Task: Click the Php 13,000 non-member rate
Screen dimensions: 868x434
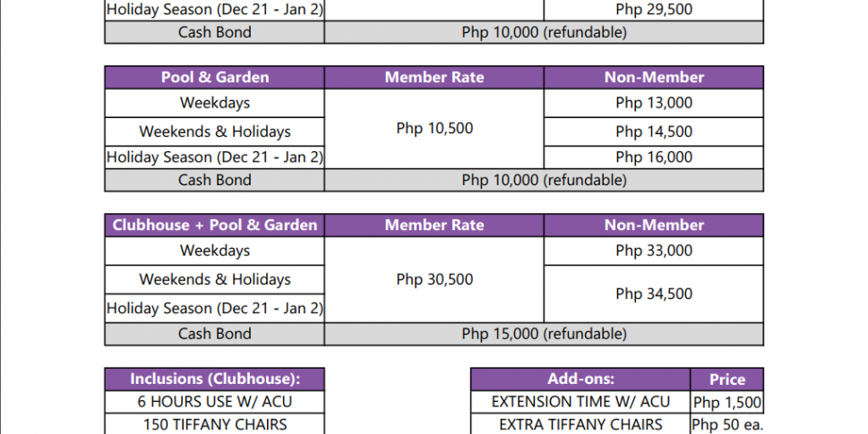Action: pyautogui.click(x=654, y=103)
